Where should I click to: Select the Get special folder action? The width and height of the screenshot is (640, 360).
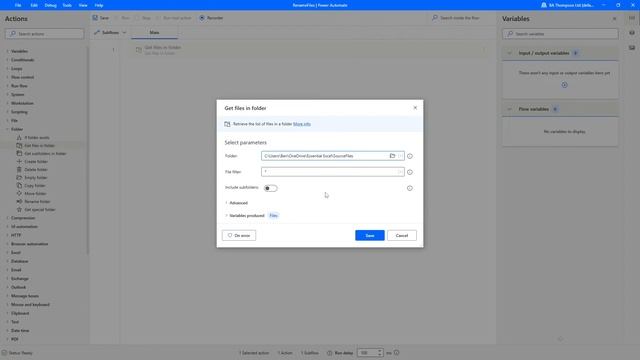[x=40, y=209]
